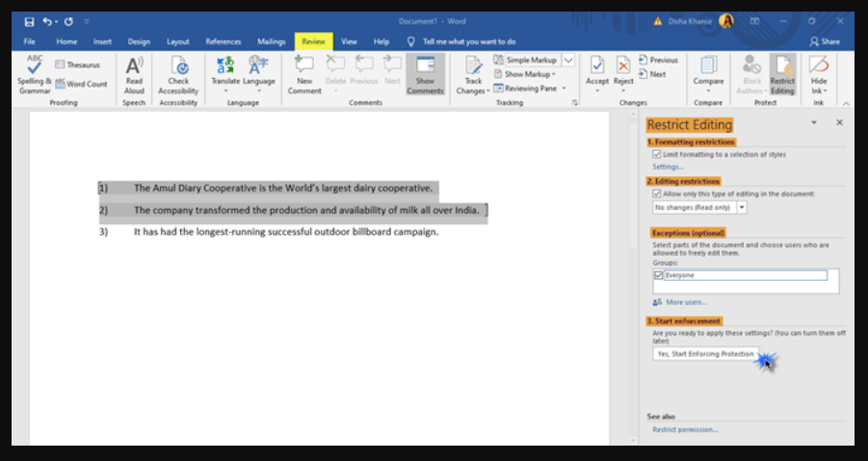
Task: Click the More users link
Action: click(687, 302)
